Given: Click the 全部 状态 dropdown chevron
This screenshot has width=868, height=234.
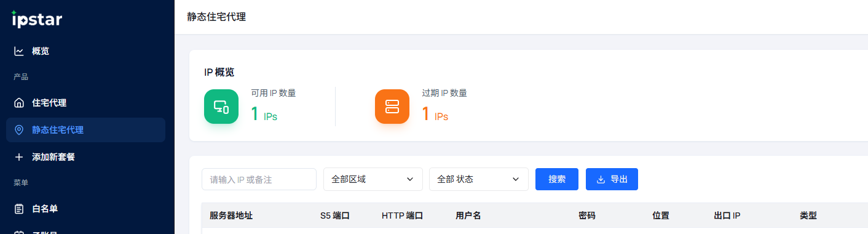Looking at the screenshot, I should [516, 179].
